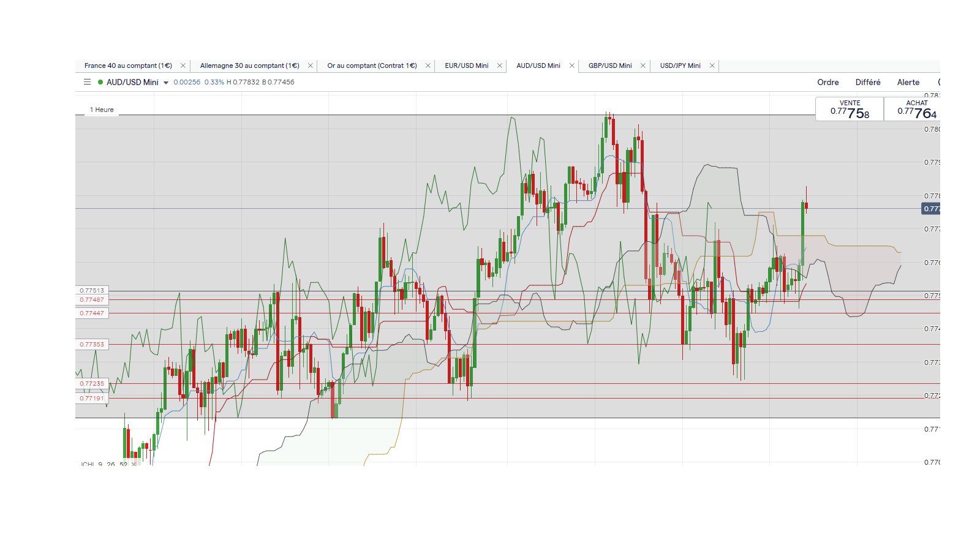Select the Ordre option
The width and height of the screenshot is (980, 551).
(x=828, y=82)
